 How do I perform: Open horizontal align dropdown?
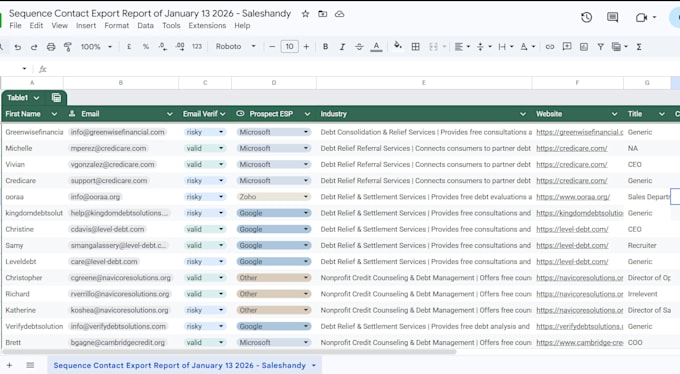coord(462,46)
